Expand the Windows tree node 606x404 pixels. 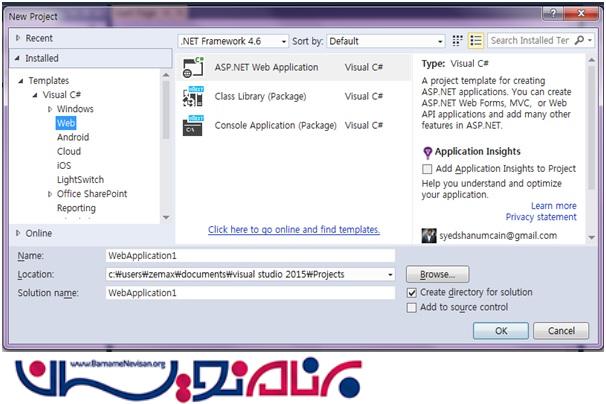50,109
